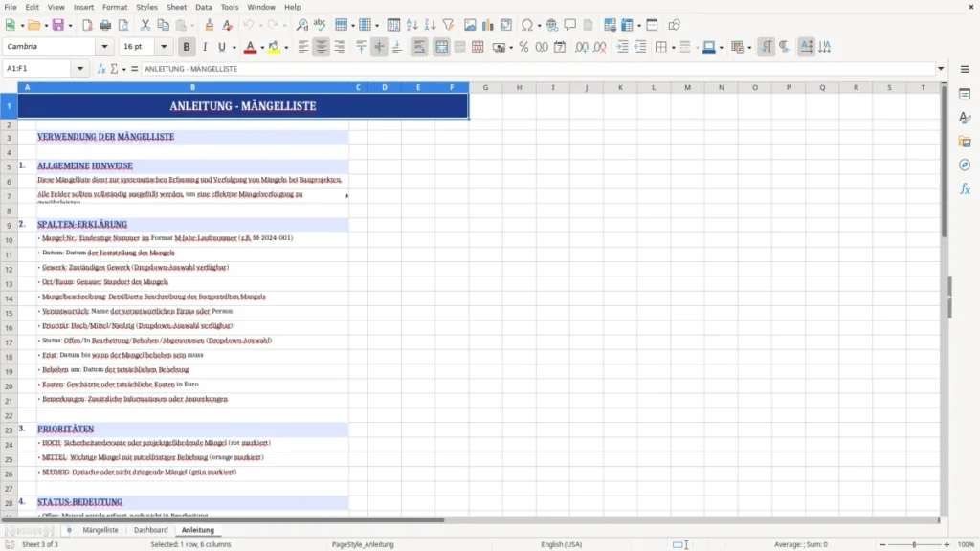Open the sidebar Navigator compass icon
This screenshot has height=551, width=980.
click(x=965, y=165)
